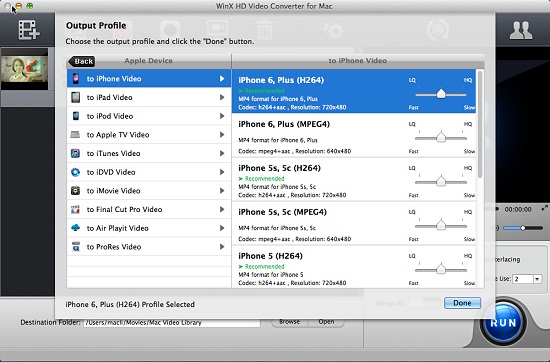Image resolution: width=550 pixels, height=362 pixels.
Task: Click the ProRes Video icon
Action: click(x=75, y=247)
